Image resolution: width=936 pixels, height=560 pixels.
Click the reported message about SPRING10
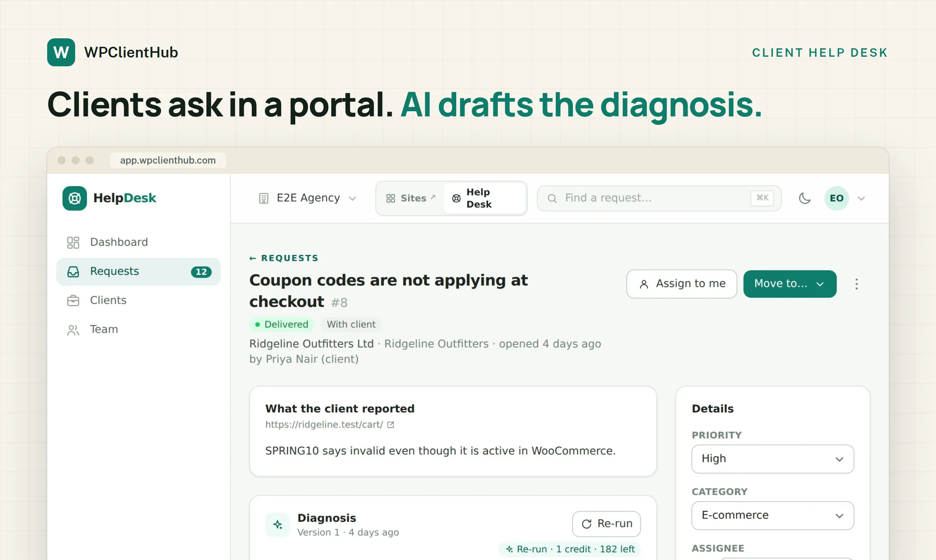coord(440,451)
